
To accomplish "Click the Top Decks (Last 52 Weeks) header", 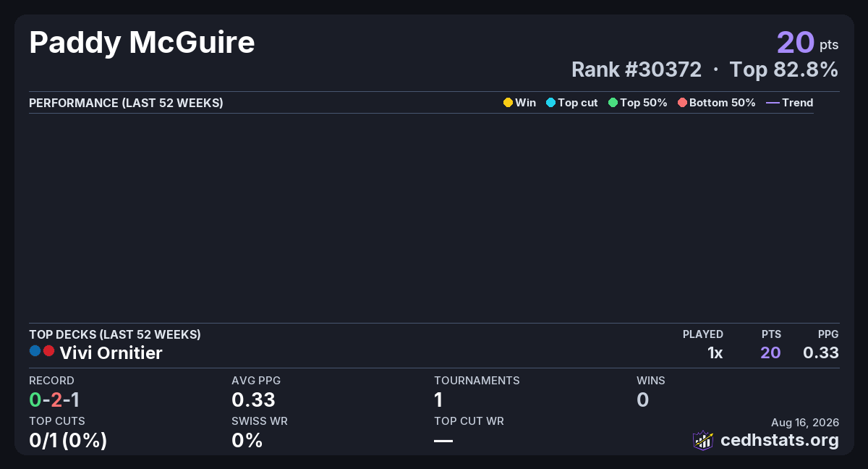I will click(115, 334).
